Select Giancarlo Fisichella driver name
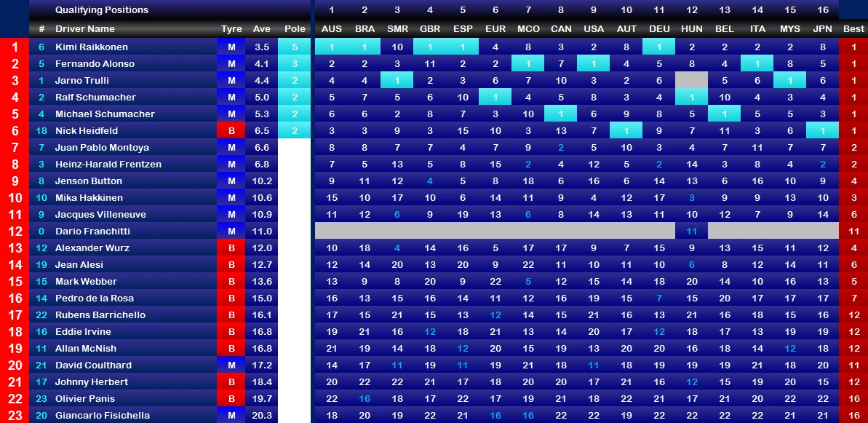Viewport: 868px width, 423px height. point(103,415)
